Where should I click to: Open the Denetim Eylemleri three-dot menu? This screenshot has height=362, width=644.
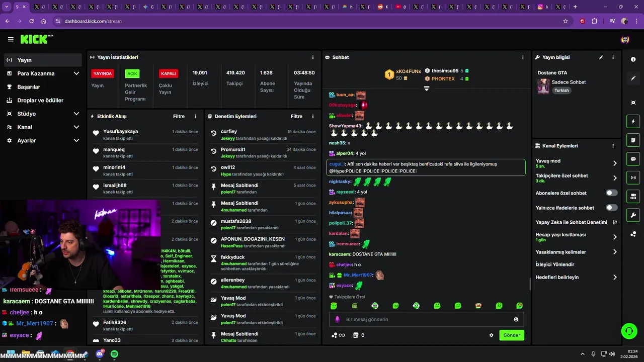(312, 116)
